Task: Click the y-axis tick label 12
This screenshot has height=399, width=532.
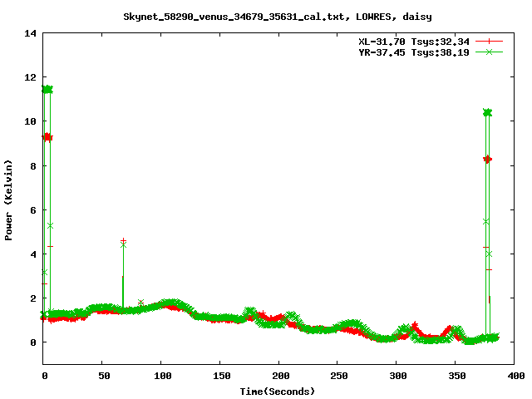Action: click(x=30, y=77)
